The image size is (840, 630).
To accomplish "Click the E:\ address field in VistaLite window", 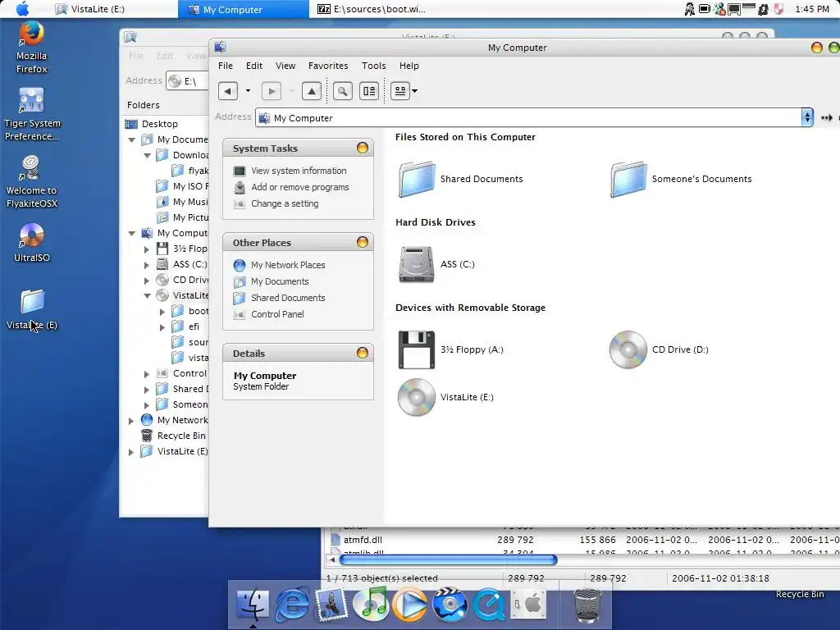I will [188, 81].
